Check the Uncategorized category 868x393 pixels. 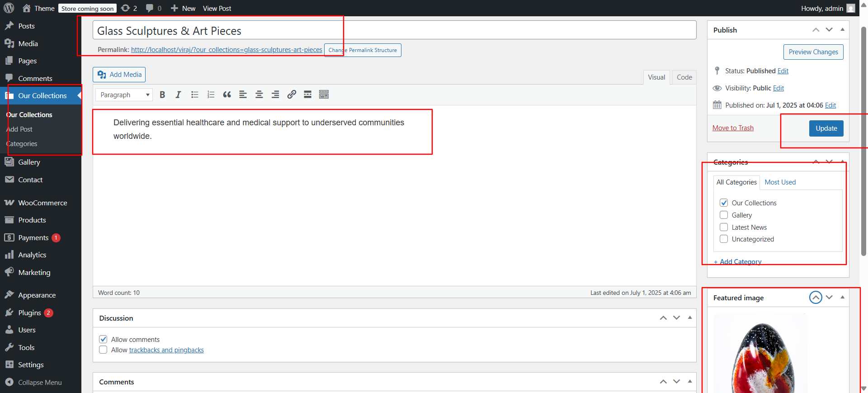(724, 239)
